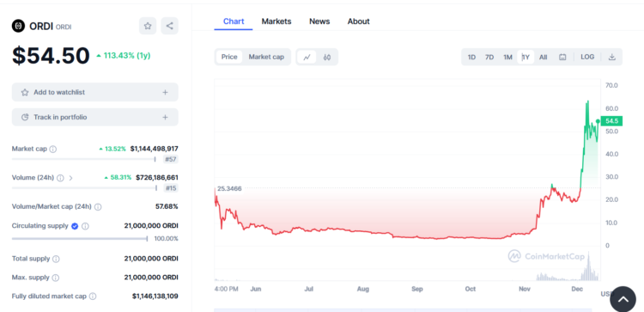Open the News tab
The width and height of the screenshot is (644, 312).
click(x=319, y=21)
